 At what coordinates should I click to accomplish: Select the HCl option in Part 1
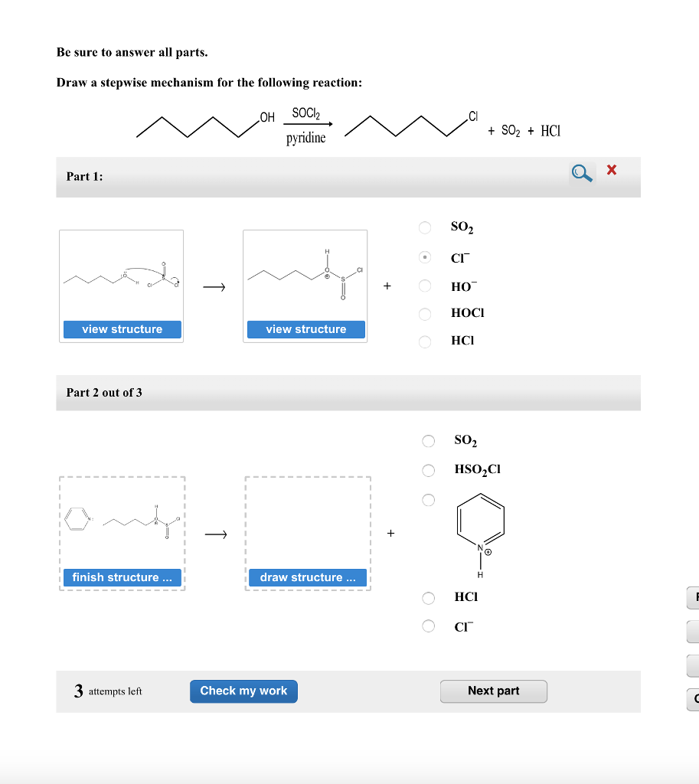[425, 341]
